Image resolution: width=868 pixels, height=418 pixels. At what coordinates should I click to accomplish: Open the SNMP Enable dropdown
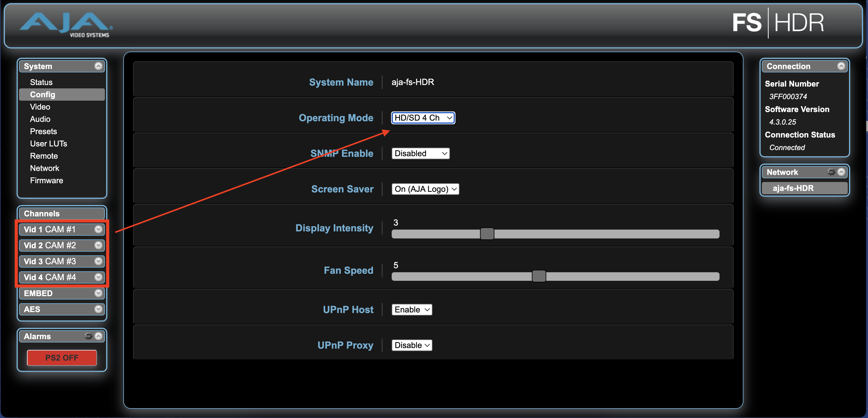coord(420,153)
